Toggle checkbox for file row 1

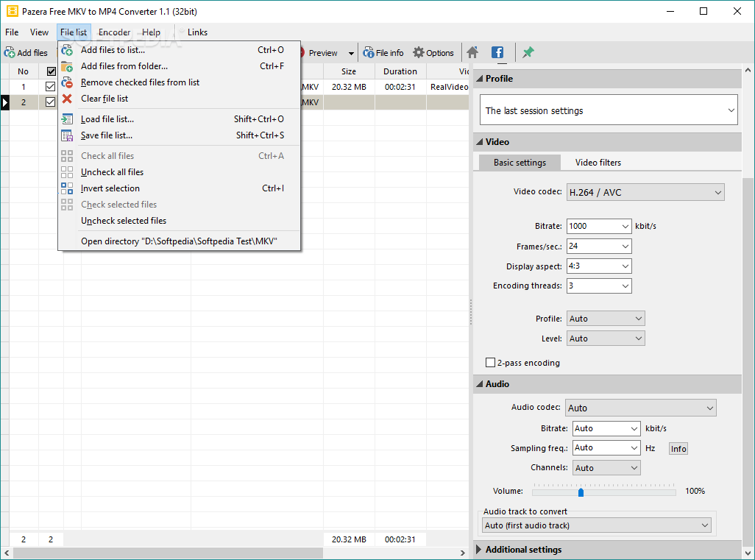[x=50, y=87]
